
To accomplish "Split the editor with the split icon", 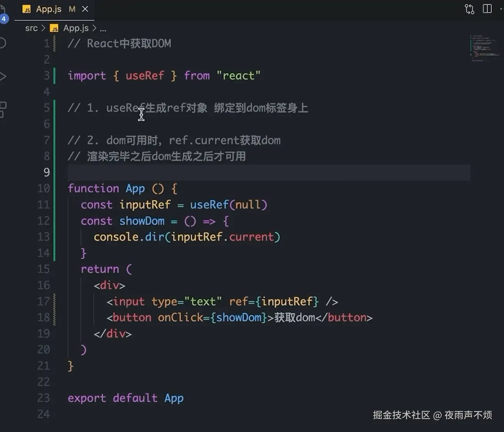I will [487, 9].
